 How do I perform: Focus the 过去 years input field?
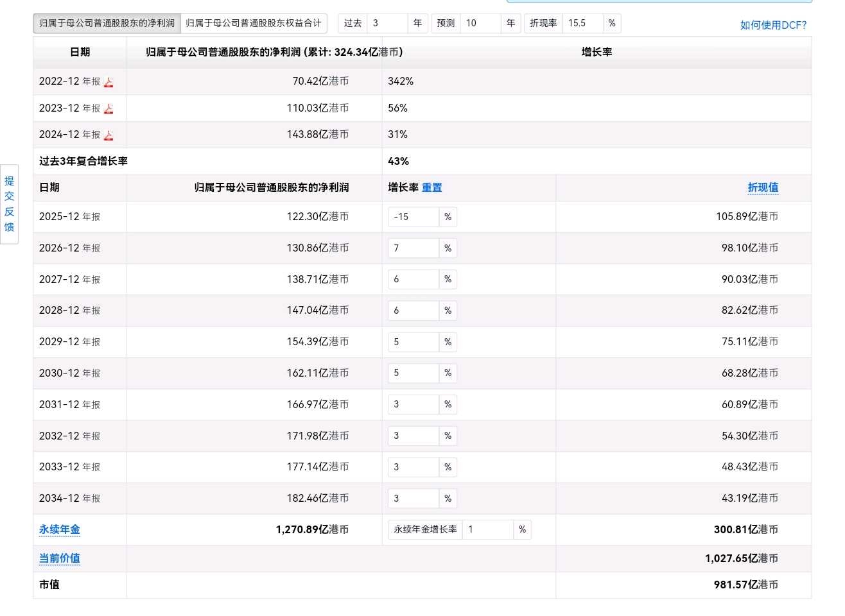pos(387,23)
